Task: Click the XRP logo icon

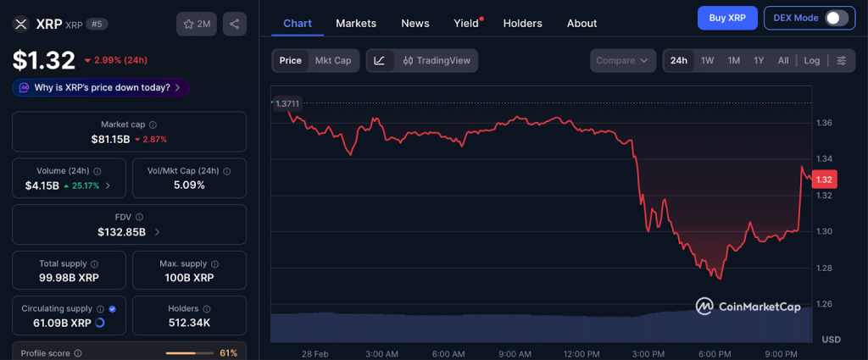Action: pyautogui.click(x=21, y=24)
